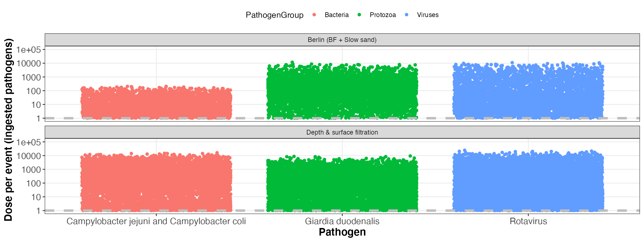
Task: Click the Giardia duodenalis axis label
Action: (342, 221)
